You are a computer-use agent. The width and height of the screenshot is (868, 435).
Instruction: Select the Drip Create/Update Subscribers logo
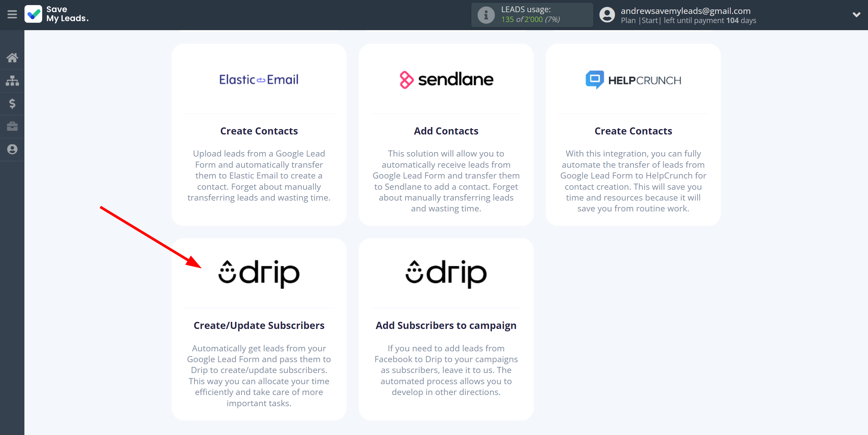click(259, 274)
